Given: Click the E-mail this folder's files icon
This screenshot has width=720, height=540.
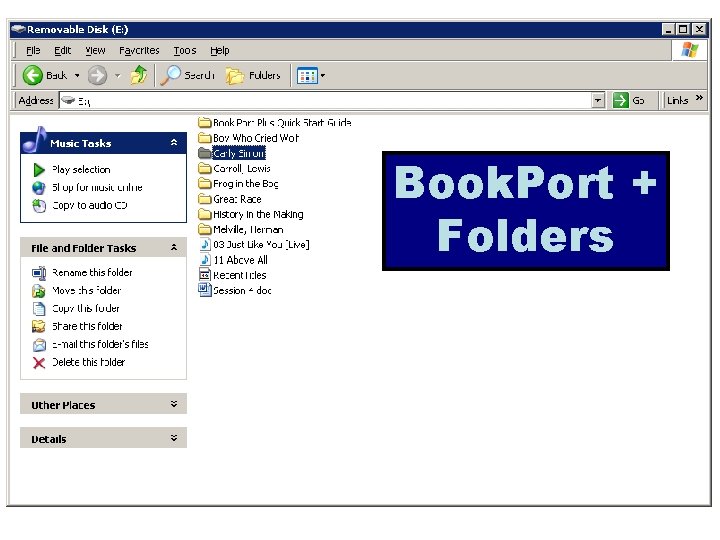Looking at the screenshot, I should click(x=39, y=345).
